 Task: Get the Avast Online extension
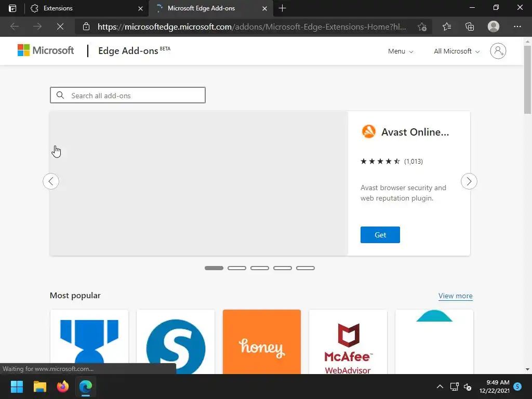(x=380, y=235)
